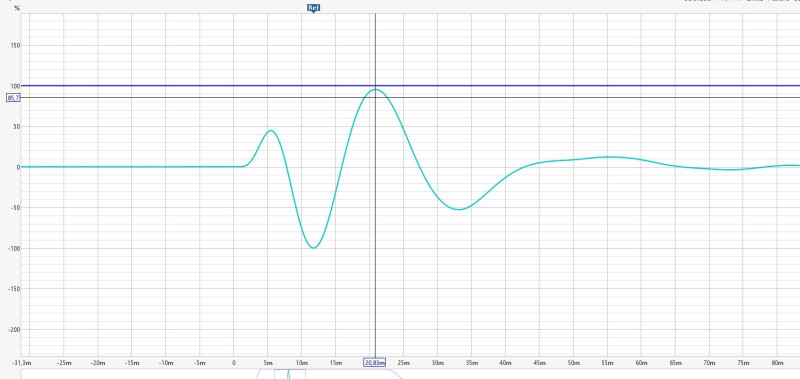The image size is (800, 379).
Task: Click the curve's late hump near 55m
Action: [607, 157]
